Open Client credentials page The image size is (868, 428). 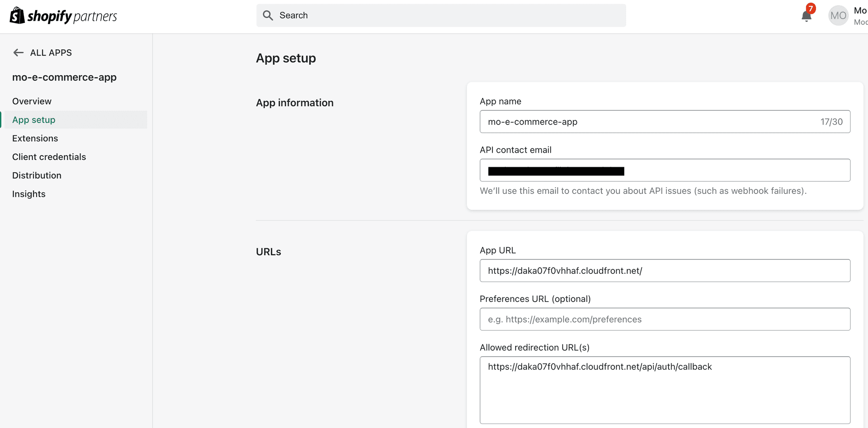(x=49, y=157)
